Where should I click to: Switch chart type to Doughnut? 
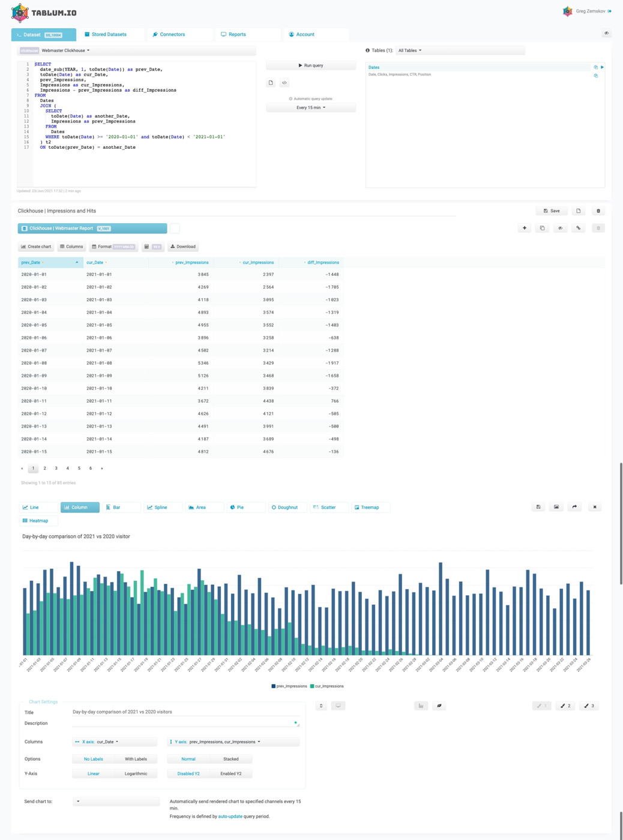tap(287, 507)
